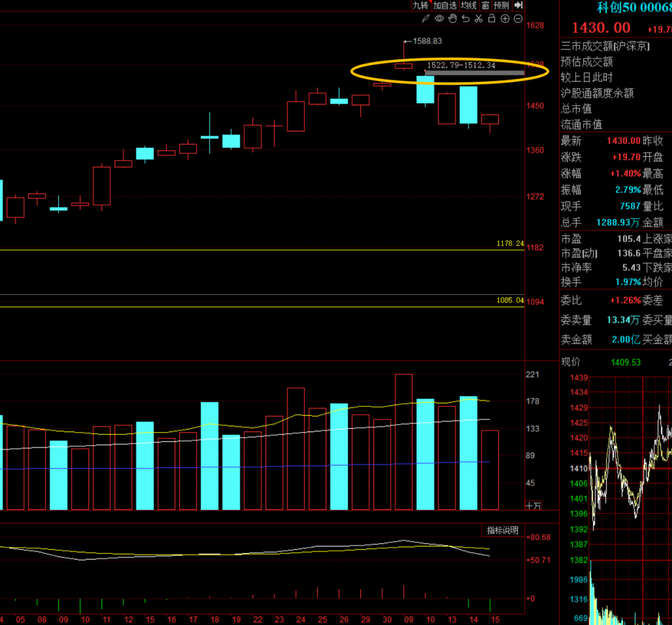672x625 pixels.
Task: Click the 指标说明 indicator description button
Action: coord(502,530)
